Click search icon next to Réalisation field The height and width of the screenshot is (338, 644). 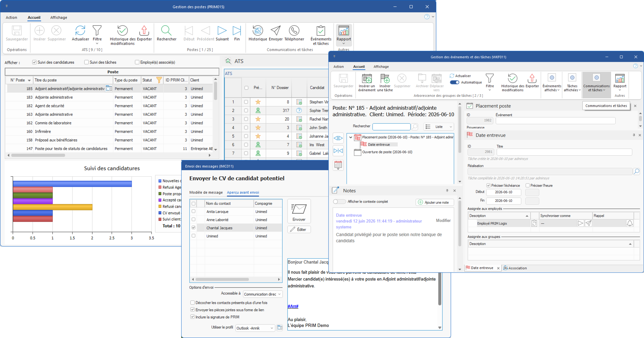pos(636,172)
